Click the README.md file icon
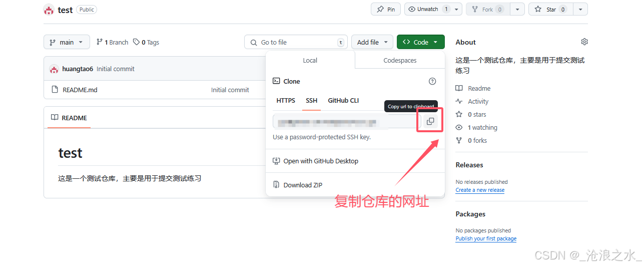644x266 pixels. point(55,90)
